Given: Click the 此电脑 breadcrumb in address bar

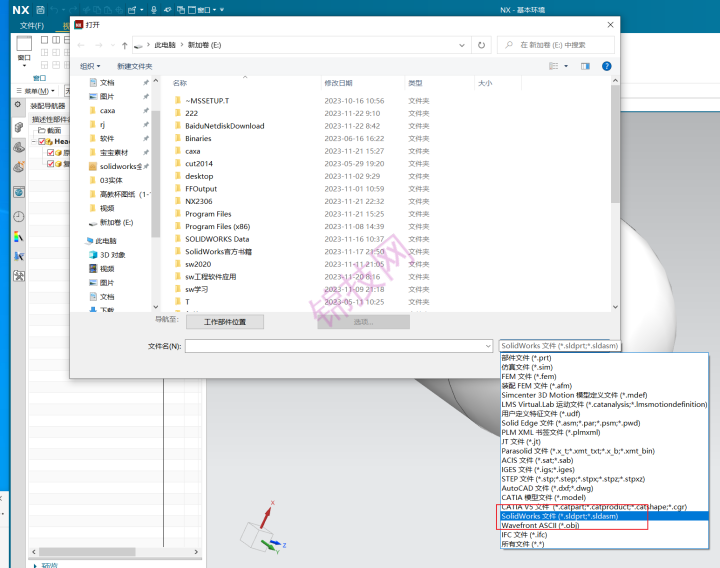Looking at the screenshot, I should (165, 45).
